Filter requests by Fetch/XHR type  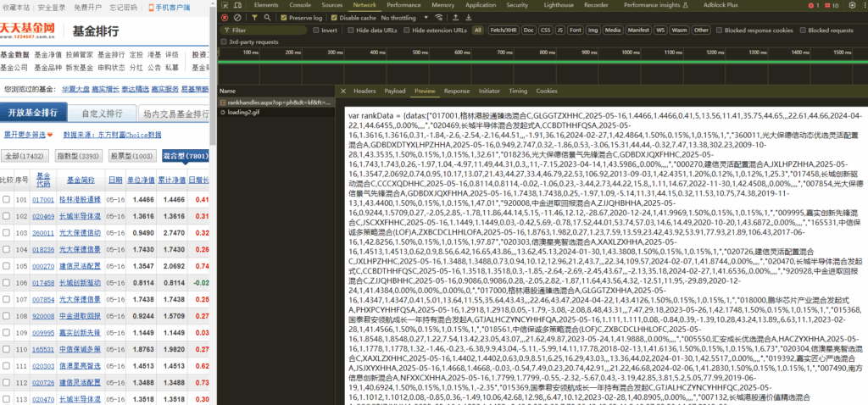point(503,31)
